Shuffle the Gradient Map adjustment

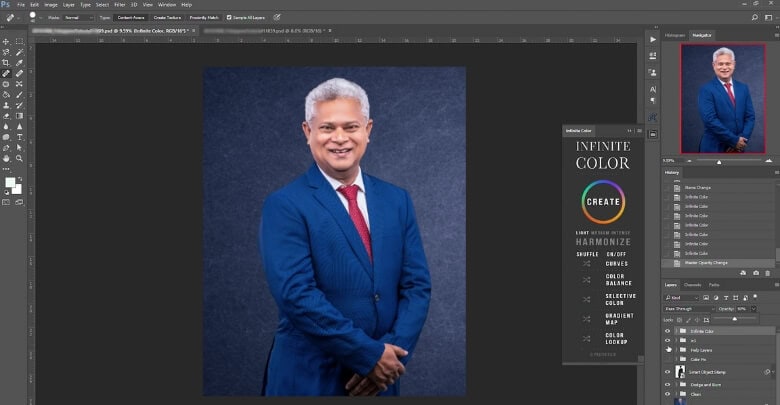click(586, 319)
